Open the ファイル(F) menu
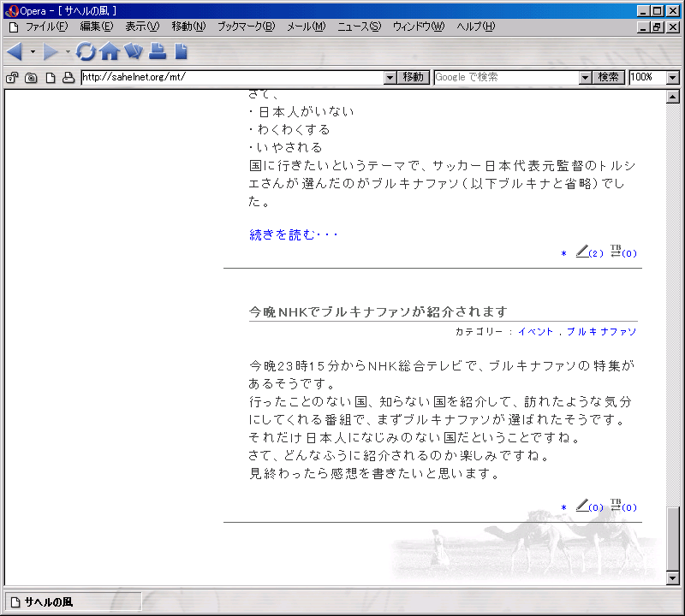Viewport: 685px width, 616px height. (x=47, y=27)
